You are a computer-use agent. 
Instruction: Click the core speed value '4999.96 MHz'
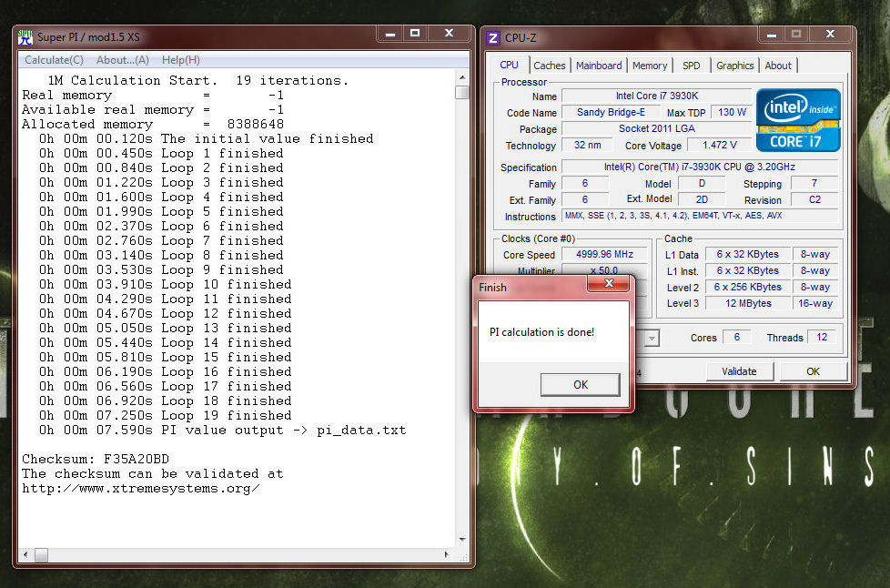tap(604, 255)
